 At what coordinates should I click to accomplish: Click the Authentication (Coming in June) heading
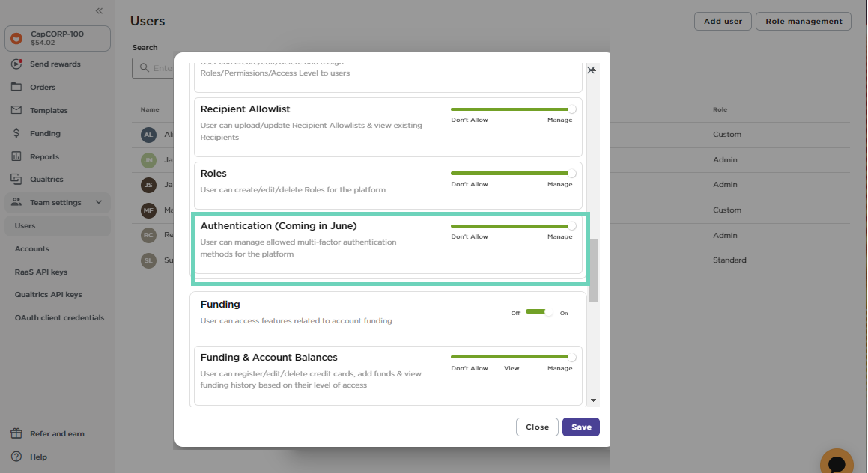tap(279, 226)
